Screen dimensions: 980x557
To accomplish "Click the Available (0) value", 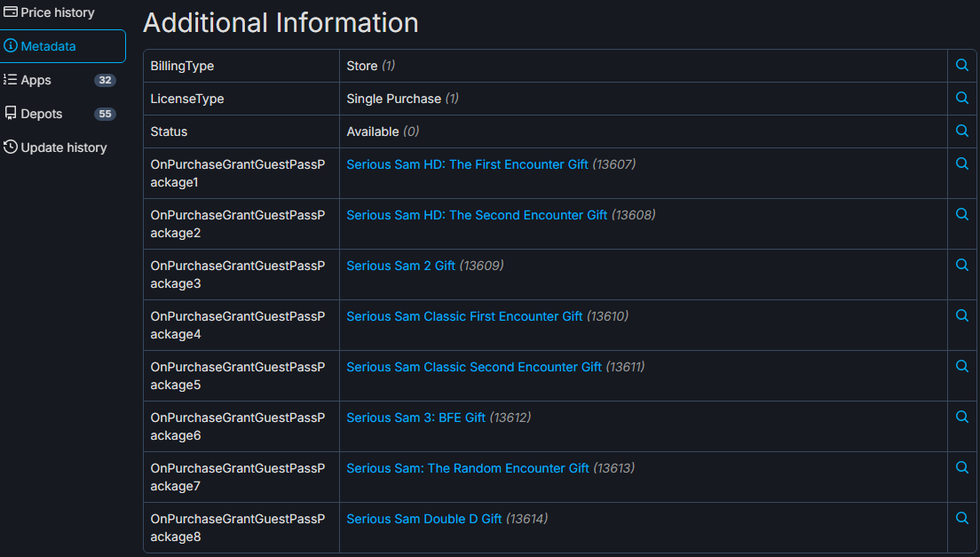I will coord(383,131).
